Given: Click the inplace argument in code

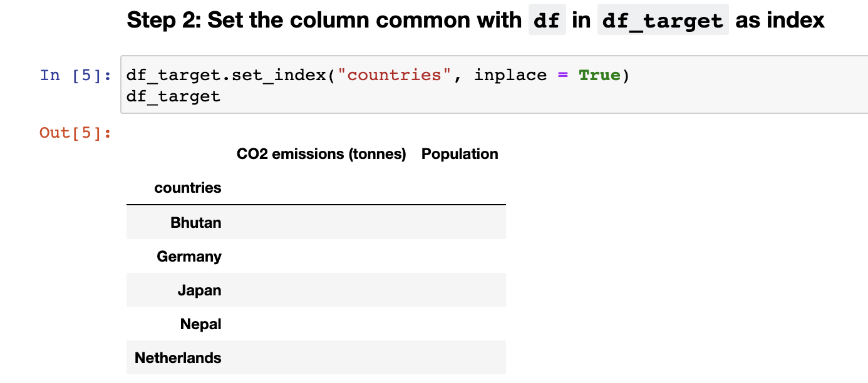Looking at the screenshot, I should pos(510,75).
